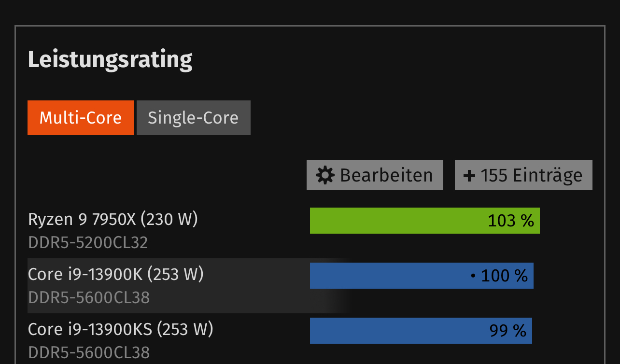The height and width of the screenshot is (364, 620).
Task: Click the plus icon before 155 Einträge
Action: coord(469,175)
